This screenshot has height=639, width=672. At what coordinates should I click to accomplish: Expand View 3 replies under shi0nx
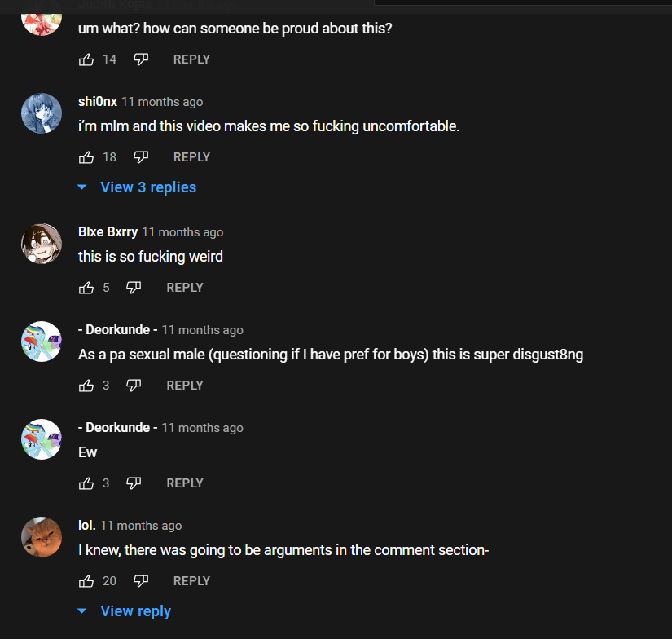click(x=147, y=187)
